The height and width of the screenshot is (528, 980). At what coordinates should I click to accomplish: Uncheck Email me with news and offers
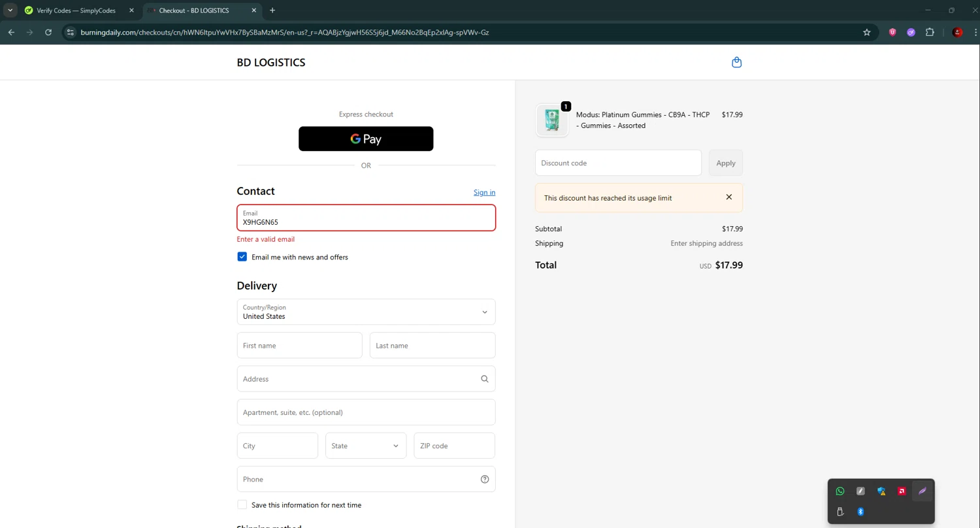point(242,257)
